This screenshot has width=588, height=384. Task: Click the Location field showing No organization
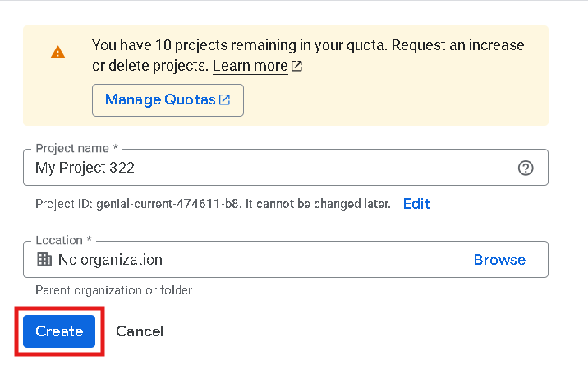(246, 260)
